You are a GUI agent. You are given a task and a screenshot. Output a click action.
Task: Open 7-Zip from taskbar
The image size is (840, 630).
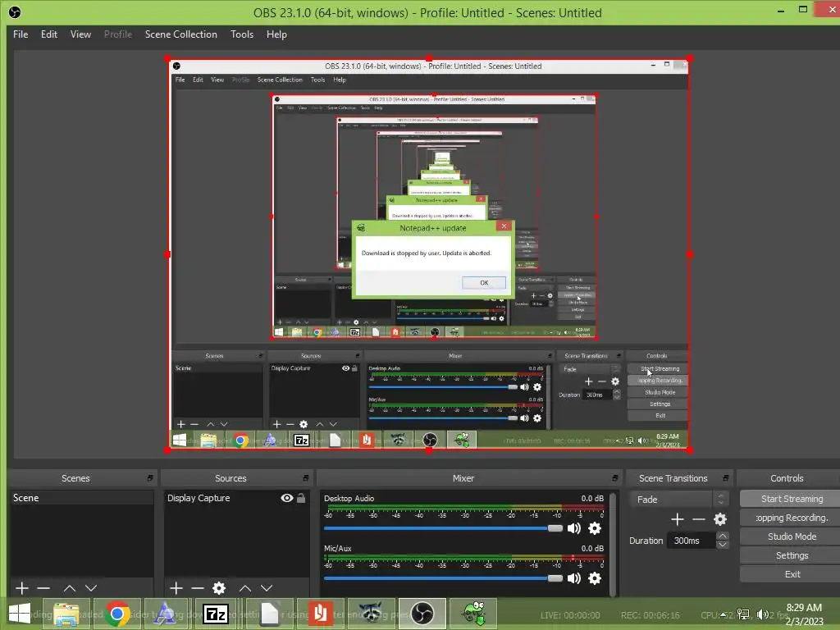[x=217, y=614]
